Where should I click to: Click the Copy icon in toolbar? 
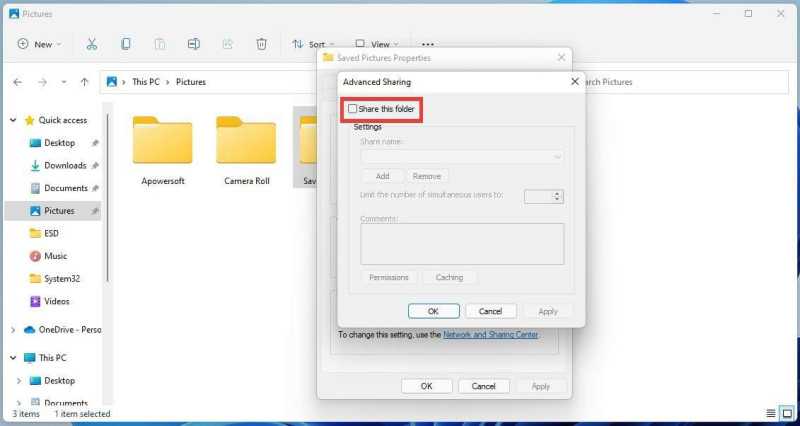[x=126, y=44]
